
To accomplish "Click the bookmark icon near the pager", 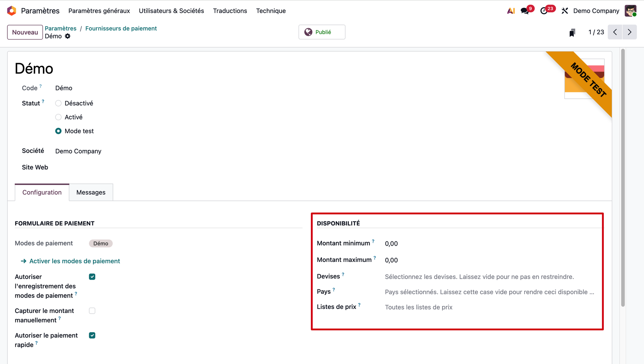I will pos(572,32).
